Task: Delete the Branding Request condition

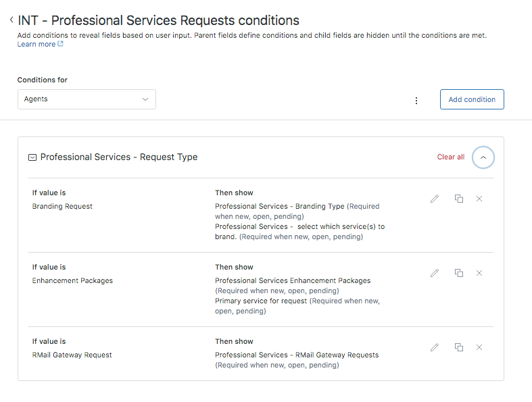Action: [x=479, y=199]
